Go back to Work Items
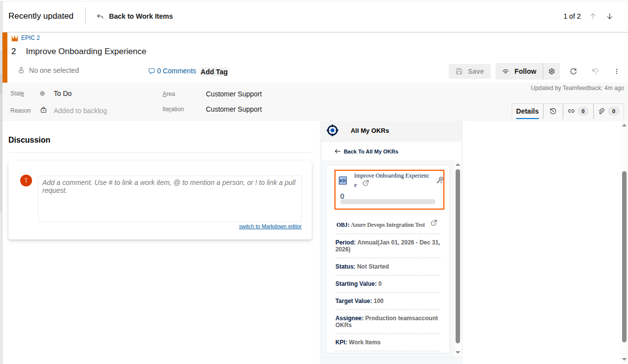 point(134,16)
